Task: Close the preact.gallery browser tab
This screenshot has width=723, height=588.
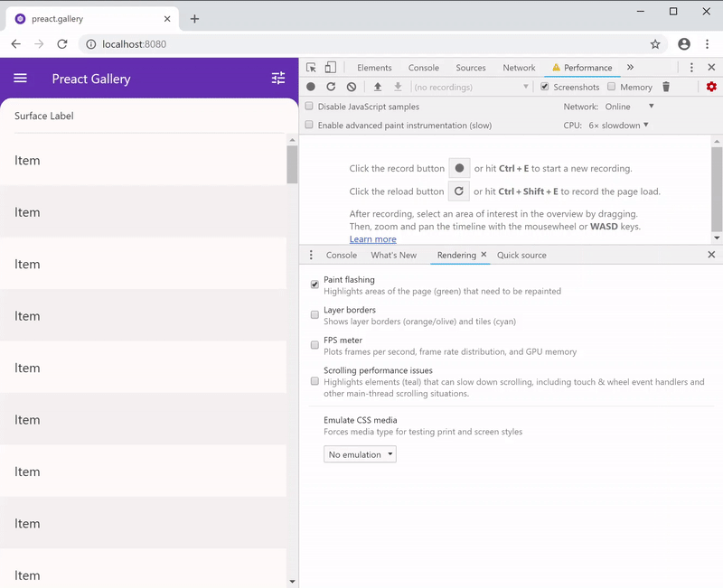Action: coord(167,19)
